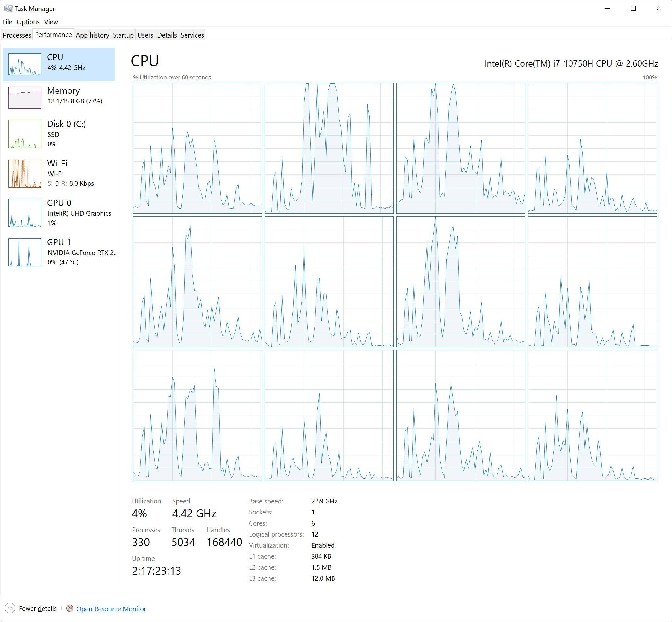Open Disk 0 (C:) performance entry
This screenshot has height=622, width=672.
click(66, 124)
